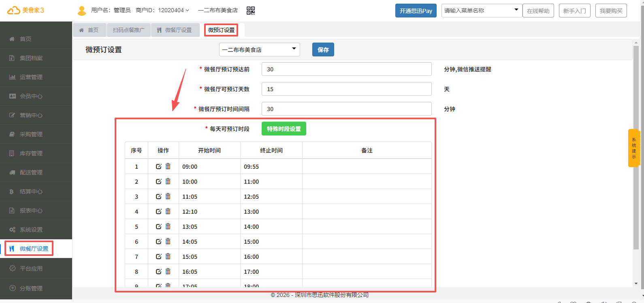Click trash icon for row 8

pos(168,271)
